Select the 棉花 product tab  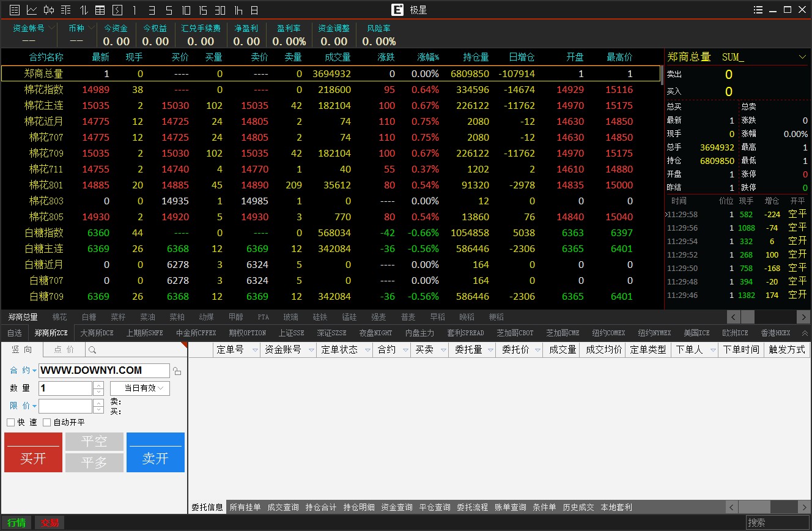(x=60, y=317)
